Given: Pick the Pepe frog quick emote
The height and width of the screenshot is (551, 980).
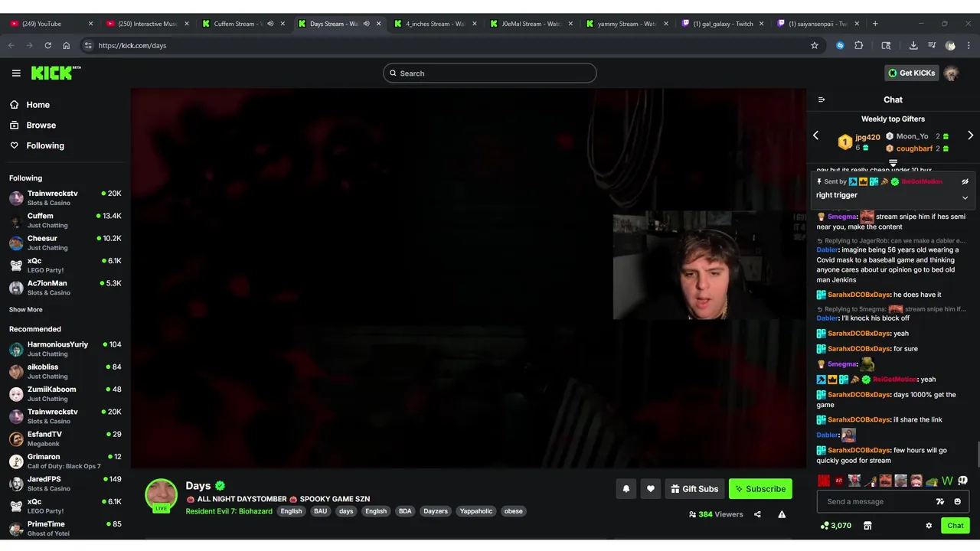Looking at the screenshot, I should point(932,481).
